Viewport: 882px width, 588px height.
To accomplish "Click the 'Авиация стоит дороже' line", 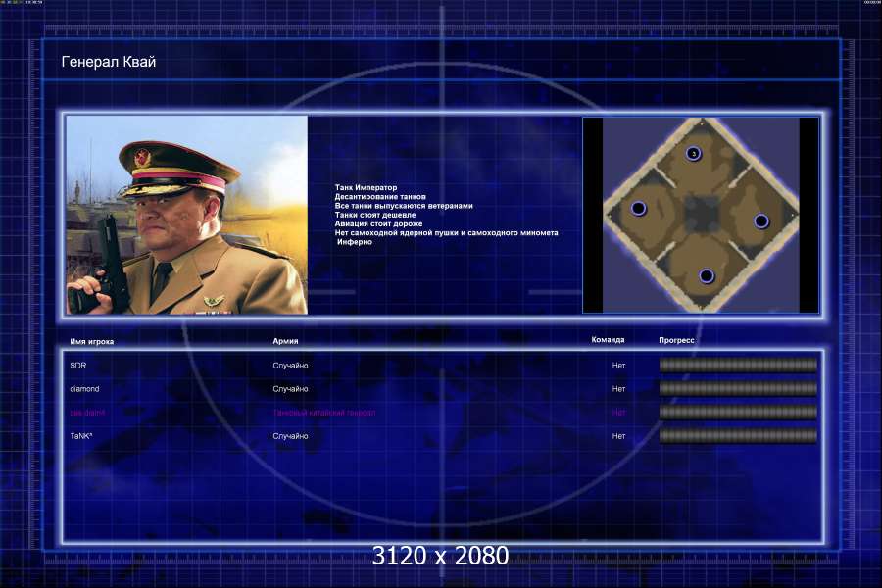I will [x=378, y=223].
